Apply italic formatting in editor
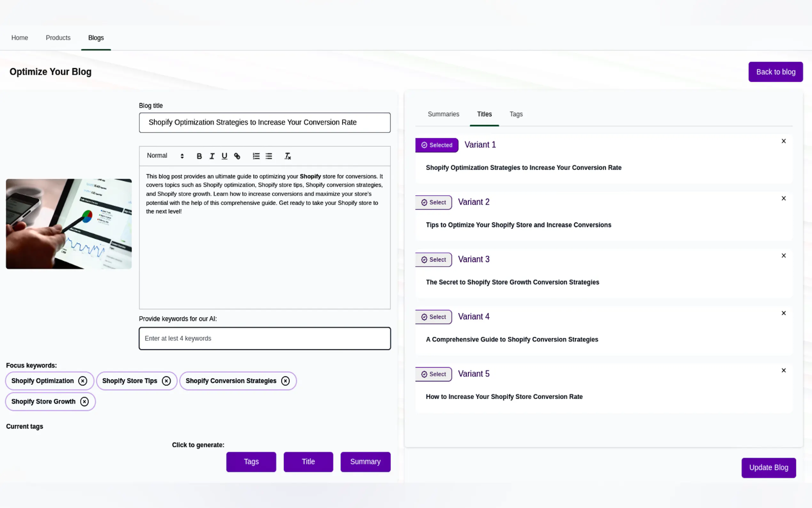 [212, 156]
